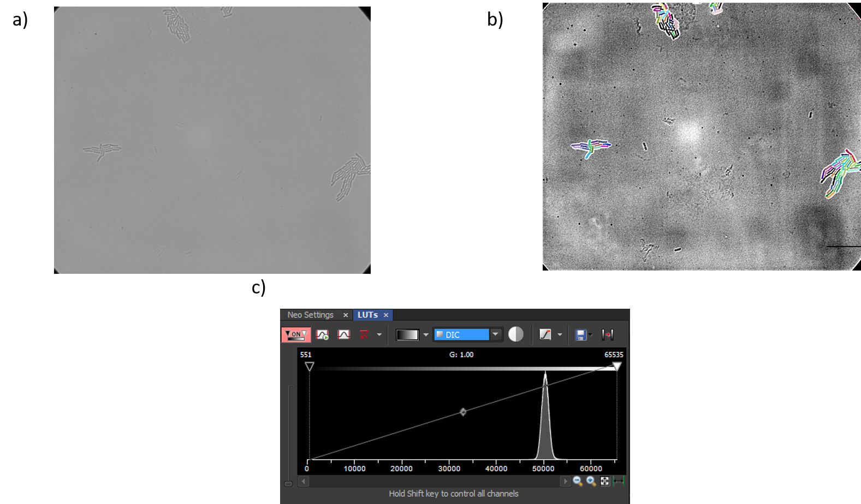Click the red arrow between bars icon
This screenshot has height=504, width=861.
[x=607, y=334]
